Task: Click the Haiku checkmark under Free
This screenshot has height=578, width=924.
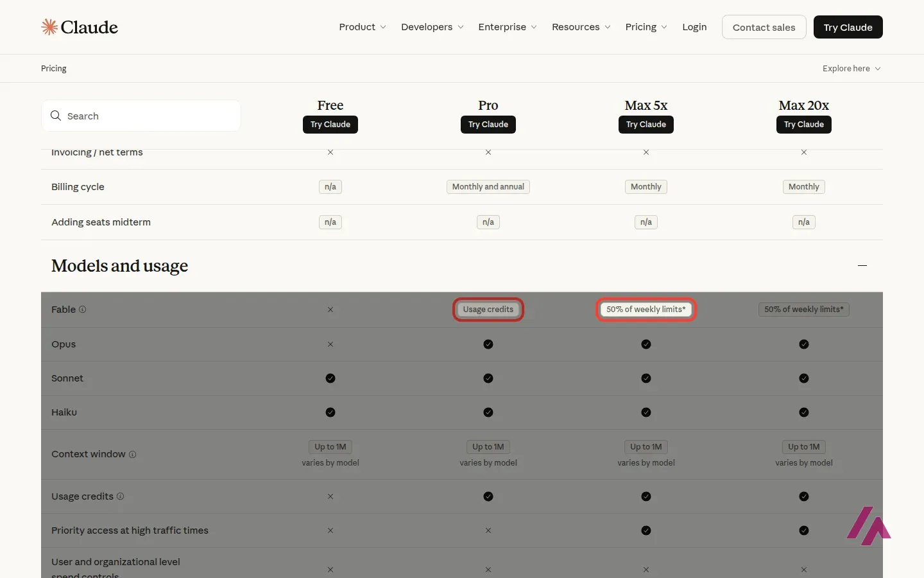Action: coord(330,412)
